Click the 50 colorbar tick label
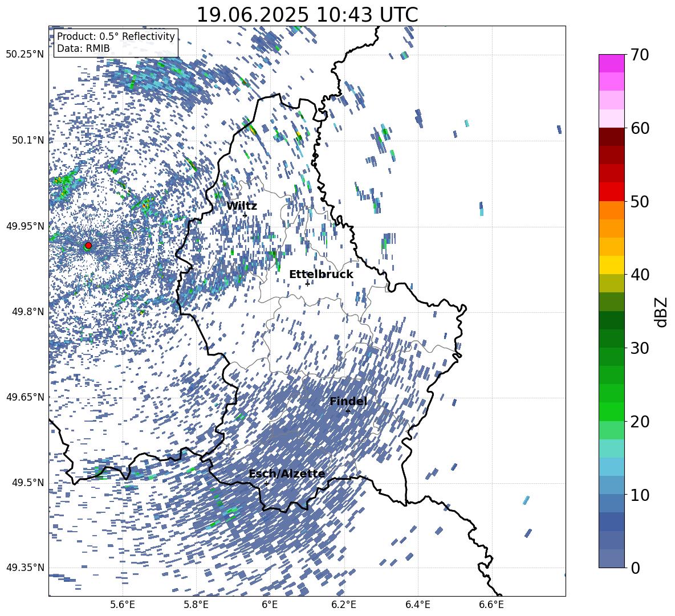 pyautogui.click(x=640, y=201)
